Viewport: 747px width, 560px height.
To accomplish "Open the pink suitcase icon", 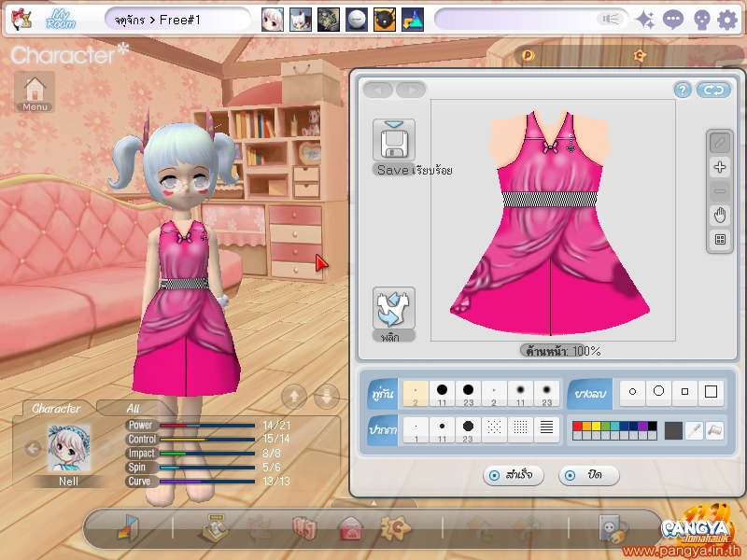I will (x=305, y=527).
